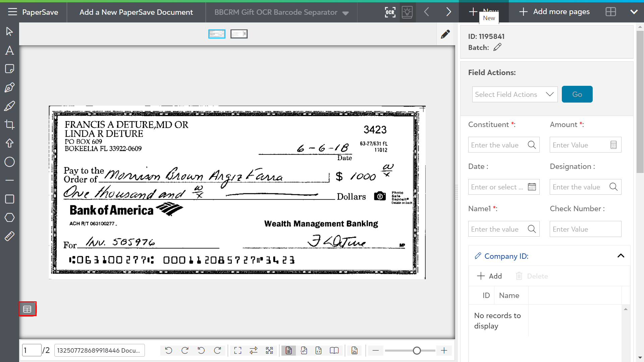Collapse the Company ID section
This screenshot has width=644, height=362.
click(x=621, y=256)
